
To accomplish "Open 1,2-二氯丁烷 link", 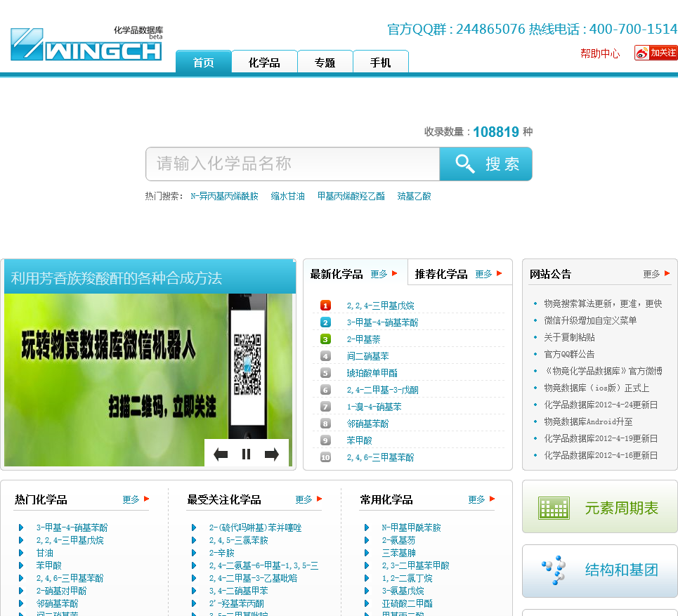I will click(x=407, y=578).
